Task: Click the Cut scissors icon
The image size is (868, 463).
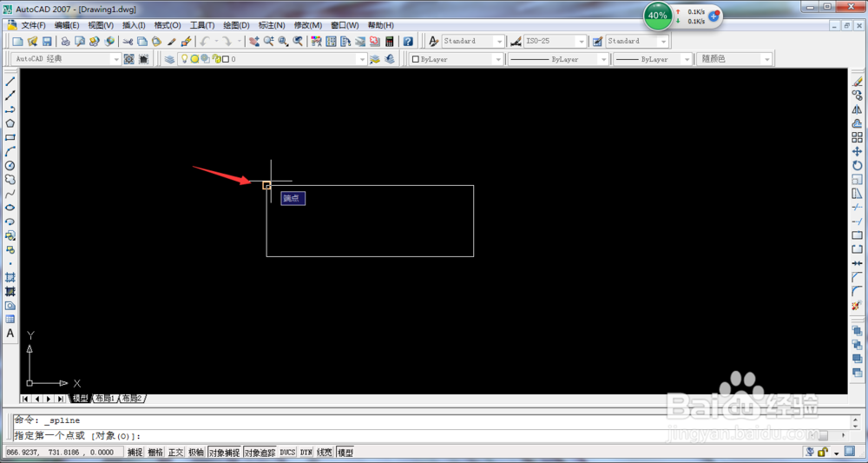Action: pyautogui.click(x=128, y=41)
